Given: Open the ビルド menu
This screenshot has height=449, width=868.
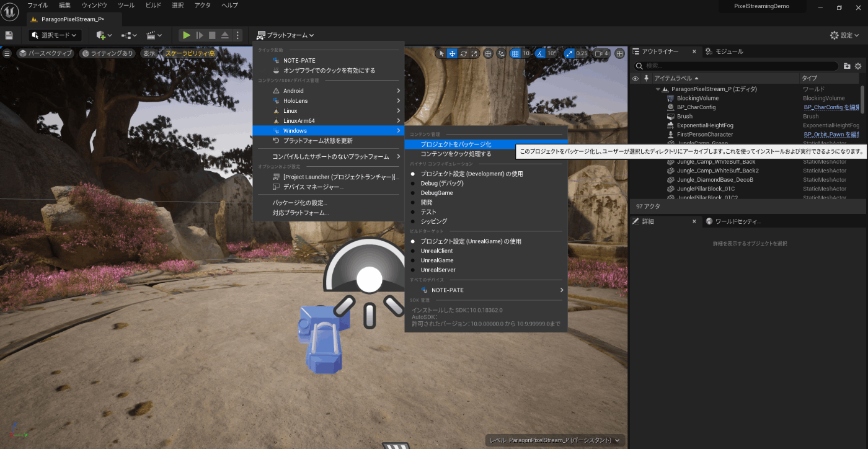Looking at the screenshot, I should 153,5.
